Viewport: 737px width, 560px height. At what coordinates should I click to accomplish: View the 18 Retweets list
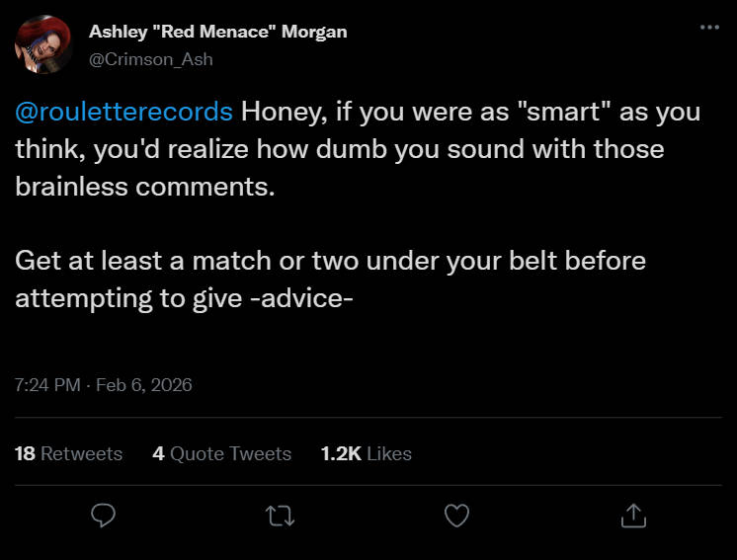pyautogui.click(x=69, y=453)
